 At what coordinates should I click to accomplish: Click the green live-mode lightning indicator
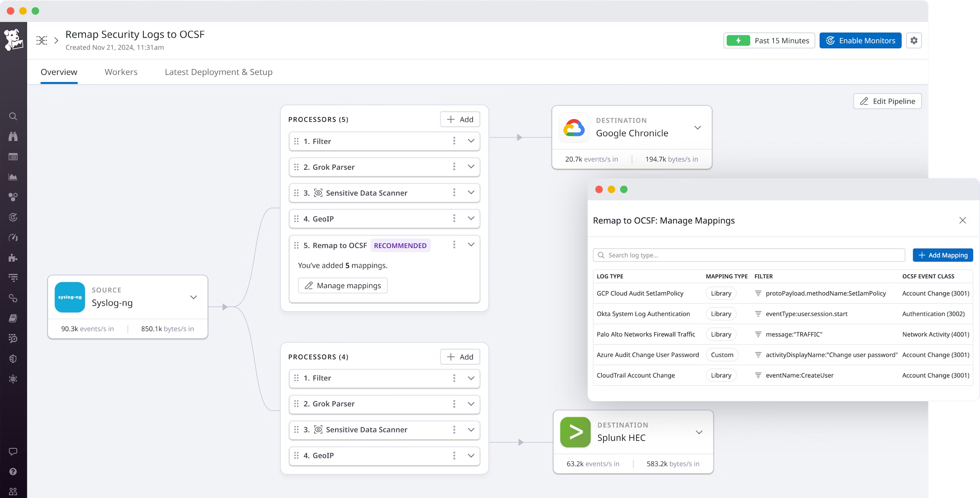coord(738,41)
